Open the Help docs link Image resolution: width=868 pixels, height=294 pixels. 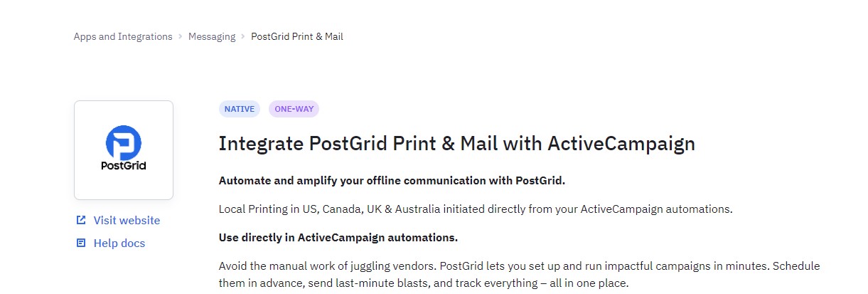[119, 243]
